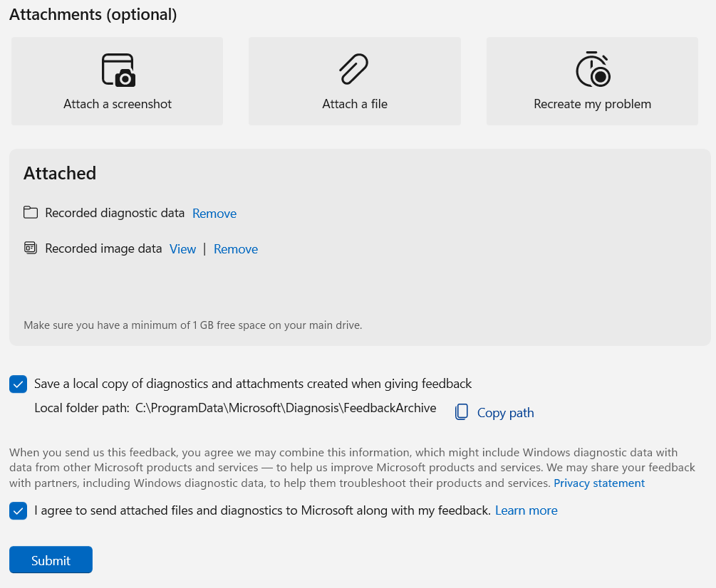The width and height of the screenshot is (716, 588).
Task: Click the "Recreate my problem" label
Action: coord(593,104)
